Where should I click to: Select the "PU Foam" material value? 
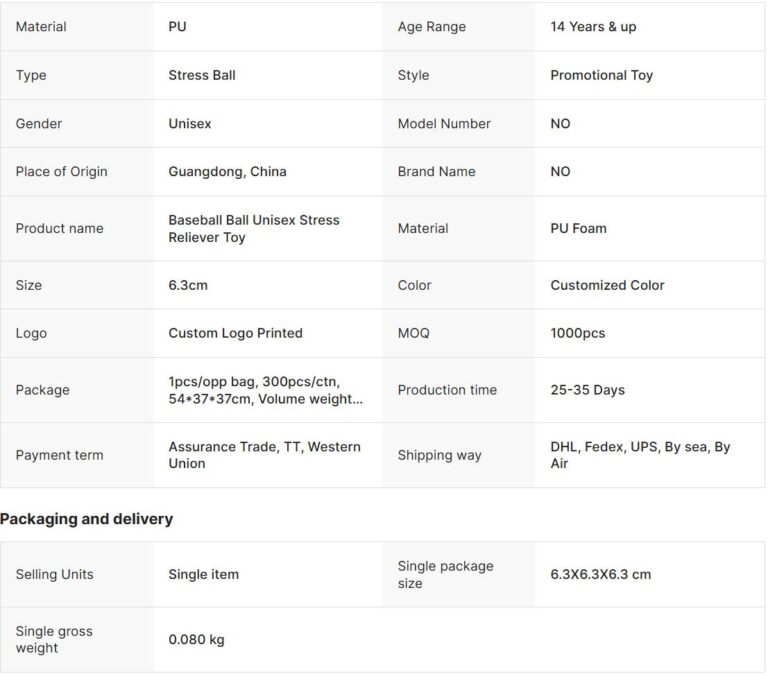click(x=578, y=228)
